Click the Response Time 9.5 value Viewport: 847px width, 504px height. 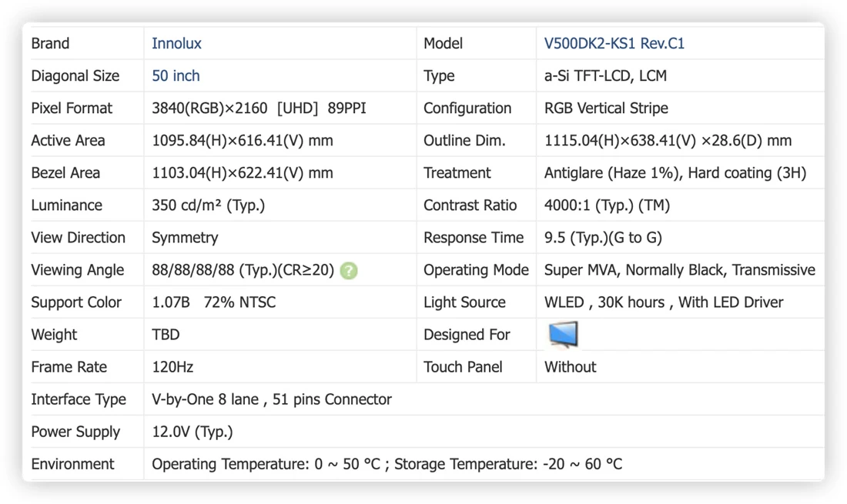click(603, 238)
